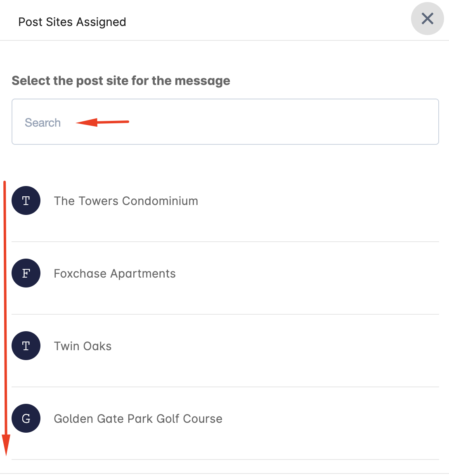The height and width of the screenshot is (476, 449).
Task: Click the Twin Oaks T avatar
Action: [x=26, y=346]
